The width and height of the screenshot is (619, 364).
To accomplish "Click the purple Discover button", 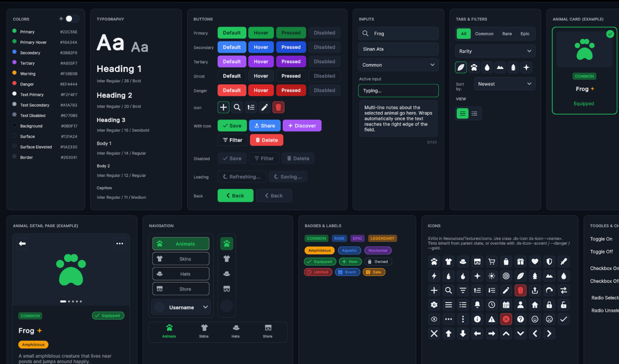I will (x=302, y=126).
